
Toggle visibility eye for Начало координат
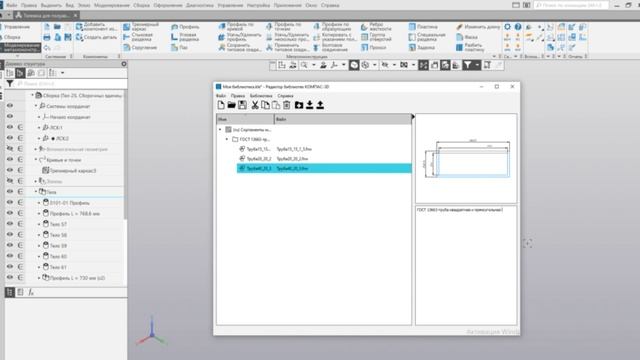(10, 116)
